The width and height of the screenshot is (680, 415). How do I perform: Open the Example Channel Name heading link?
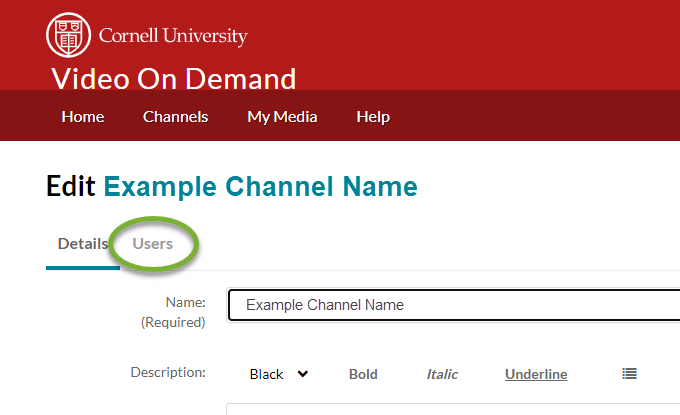pyautogui.click(x=260, y=186)
